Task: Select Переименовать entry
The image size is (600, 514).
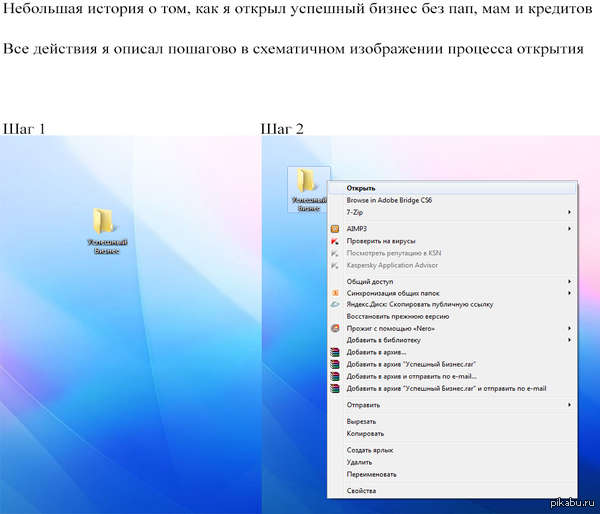Action: point(452,474)
